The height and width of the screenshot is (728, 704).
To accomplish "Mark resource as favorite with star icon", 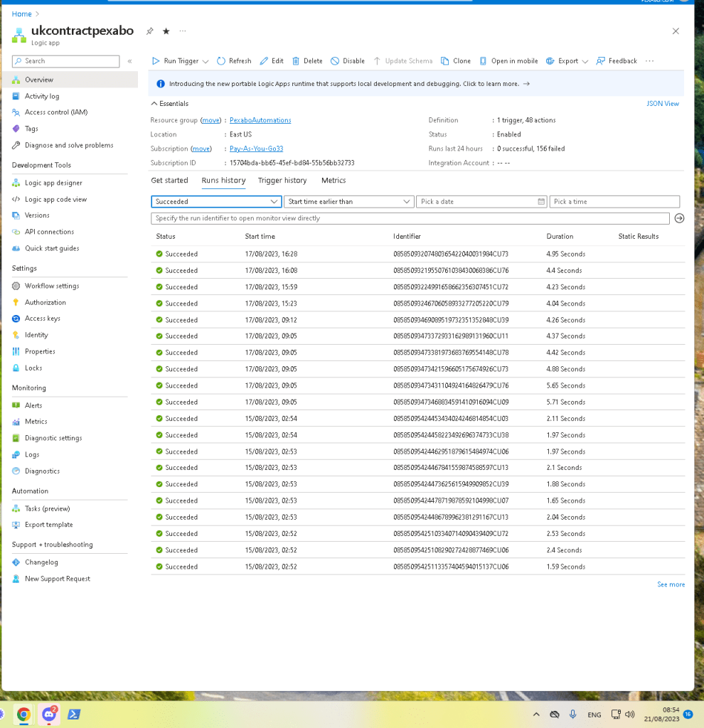I will coord(166,31).
